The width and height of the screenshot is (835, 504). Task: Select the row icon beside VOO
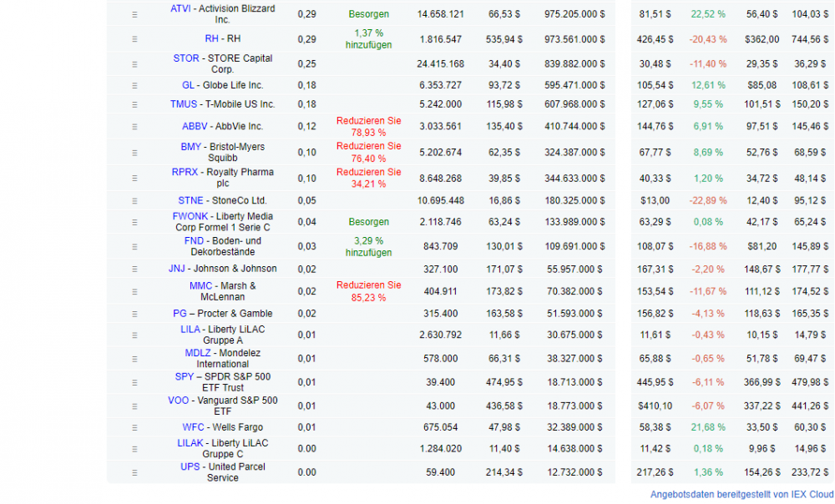click(134, 406)
